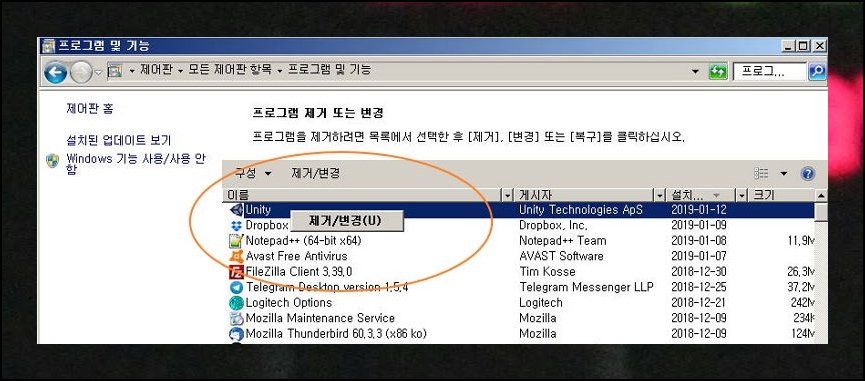The height and width of the screenshot is (381, 865).
Task: Click the blue Help question icon
Action: [x=808, y=174]
